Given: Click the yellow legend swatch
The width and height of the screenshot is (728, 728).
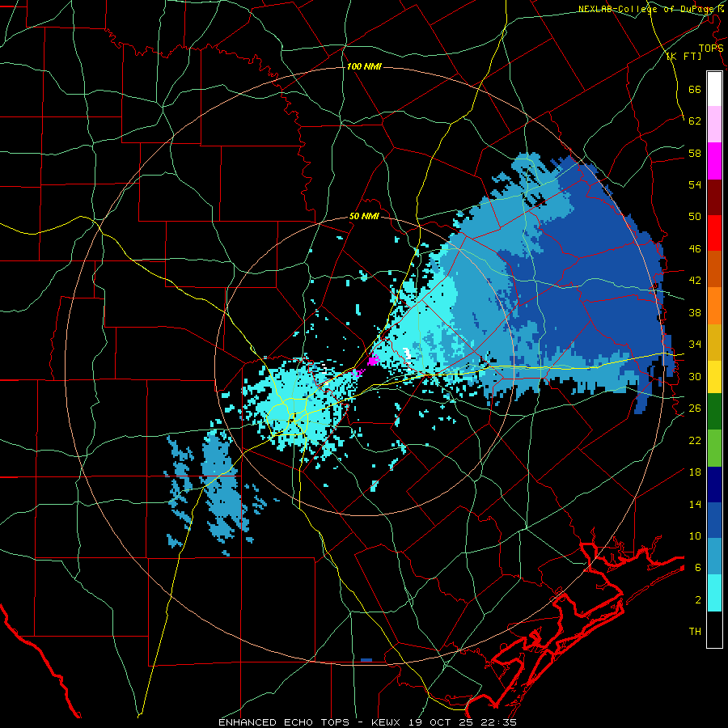Looking at the screenshot, I should pos(714,378).
